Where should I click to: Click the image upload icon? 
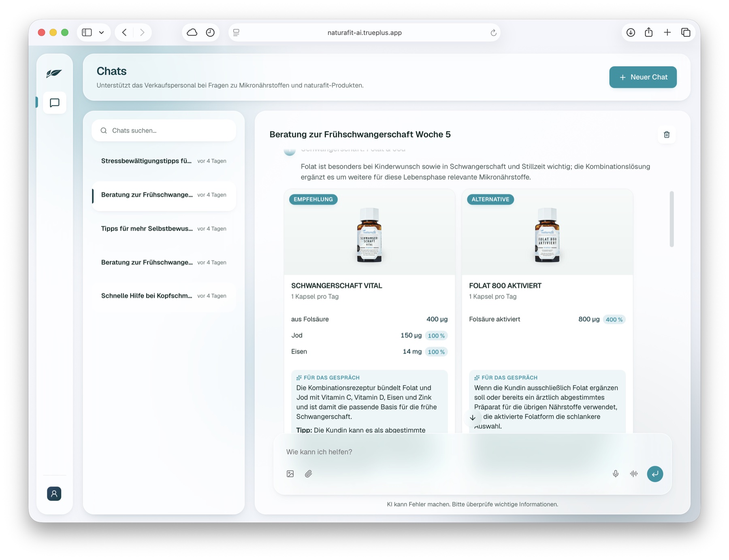pos(290,474)
